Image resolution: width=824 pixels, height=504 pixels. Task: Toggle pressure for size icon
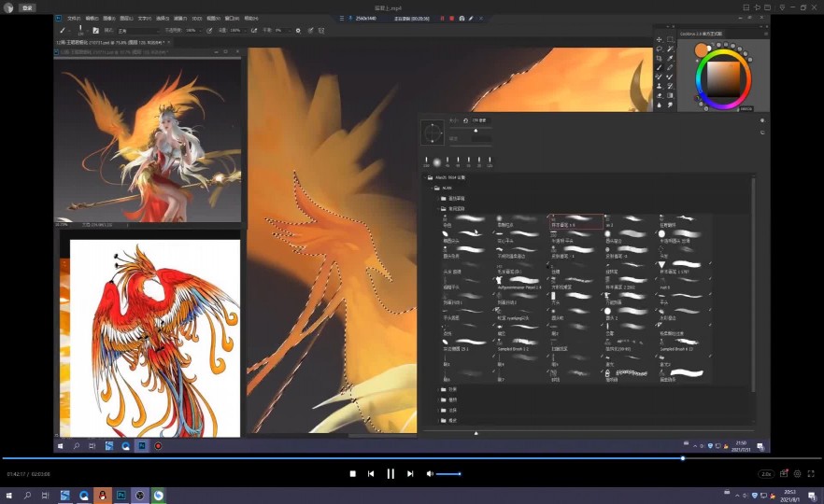tap(310, 31)
